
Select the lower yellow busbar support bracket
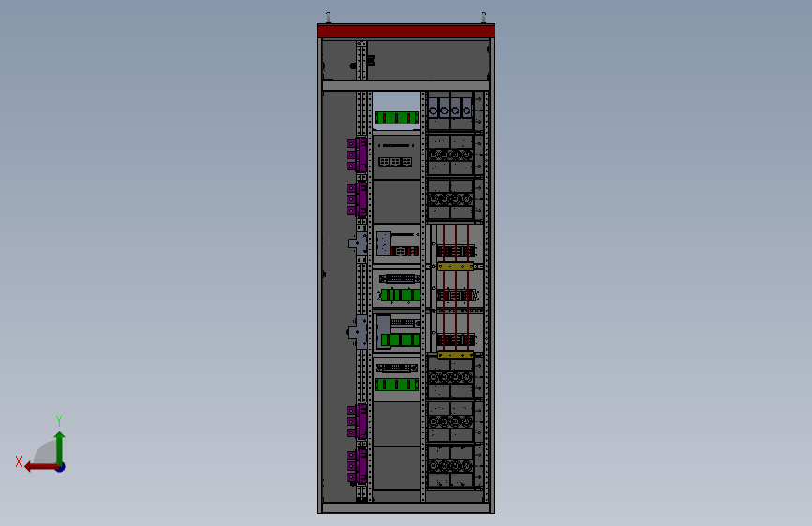pyautogui.click(x=456, y=355)
